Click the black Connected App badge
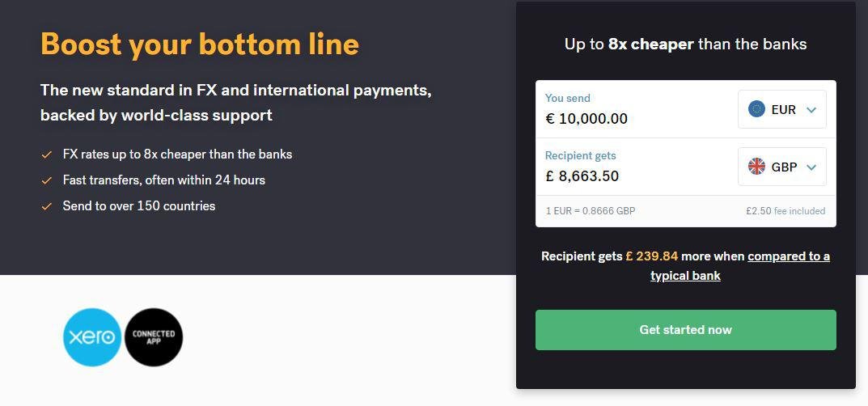Screen dimensions: 868x406 (154, 337)
